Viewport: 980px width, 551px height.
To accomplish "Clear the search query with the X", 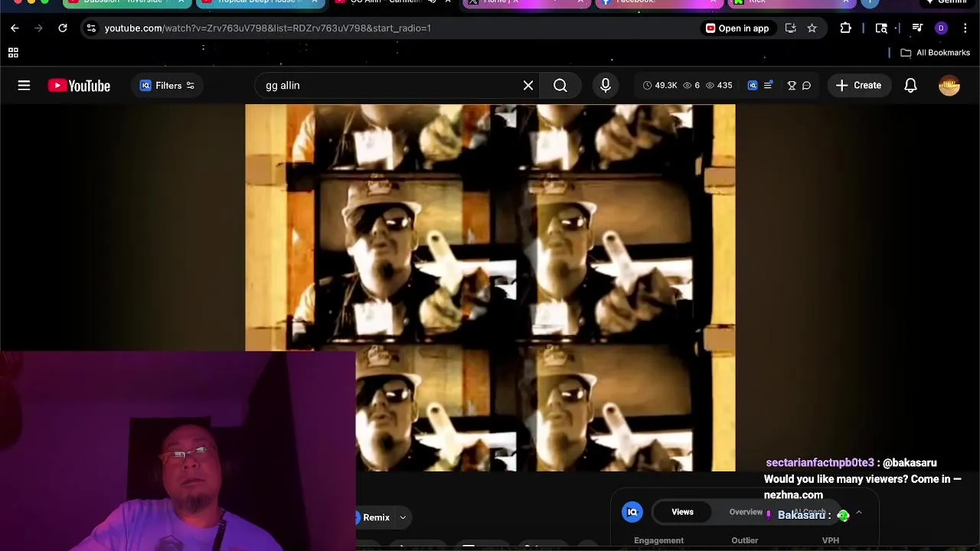I will tap(528, 86).
